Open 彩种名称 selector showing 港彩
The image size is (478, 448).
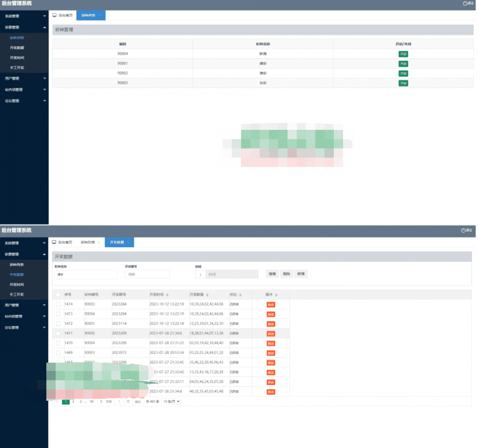coord(86,275)
